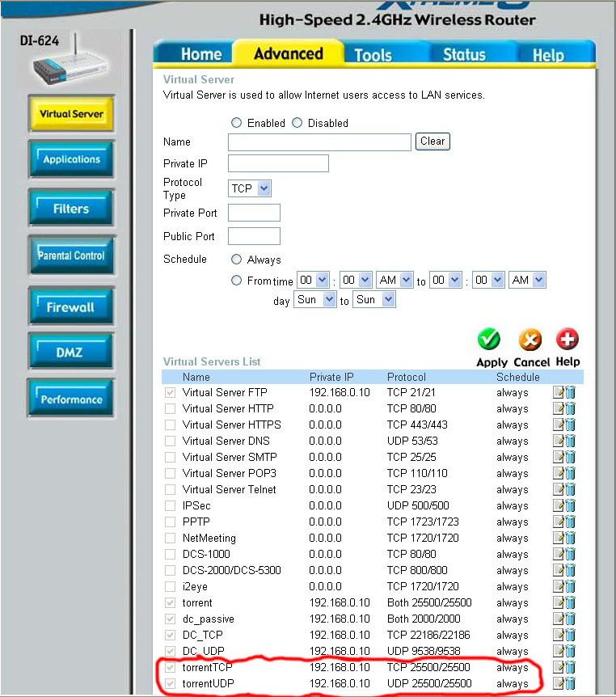Check the Virtual Server HTTP checkbox
616x697 pixels.
[170, 408]
